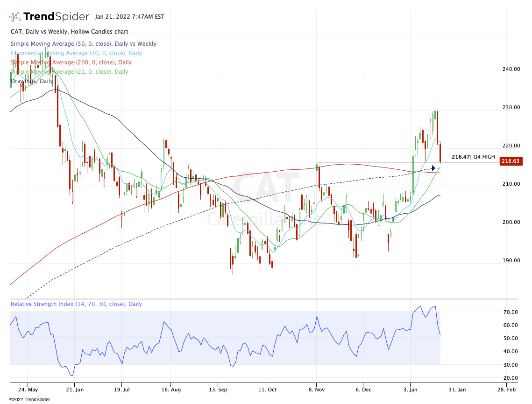The width and height of the screenshot is (532, 404).
Task: Click the RSI 60.00 level label
Action: coord(511,325)
